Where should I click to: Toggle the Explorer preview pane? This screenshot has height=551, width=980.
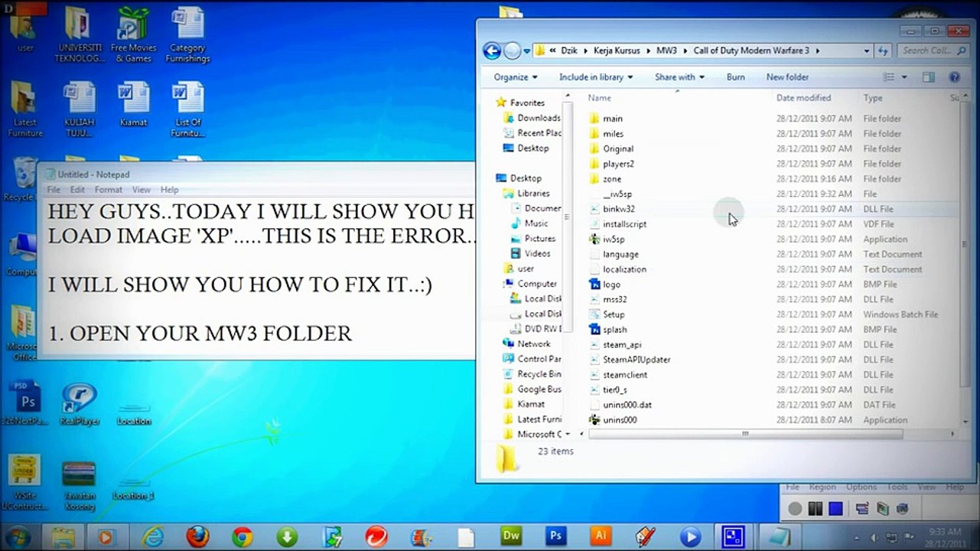tap(928, 77)
